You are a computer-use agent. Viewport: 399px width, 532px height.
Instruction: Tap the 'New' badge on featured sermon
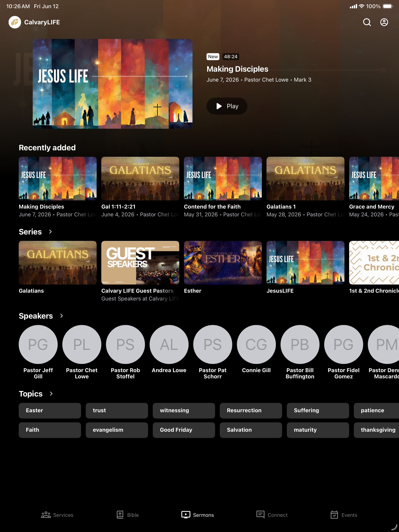[213, 56]
